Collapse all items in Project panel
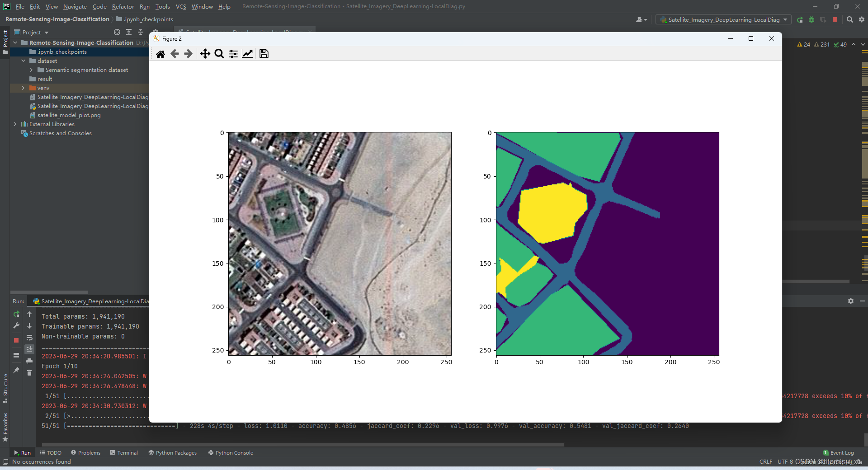 click(141, 32)
